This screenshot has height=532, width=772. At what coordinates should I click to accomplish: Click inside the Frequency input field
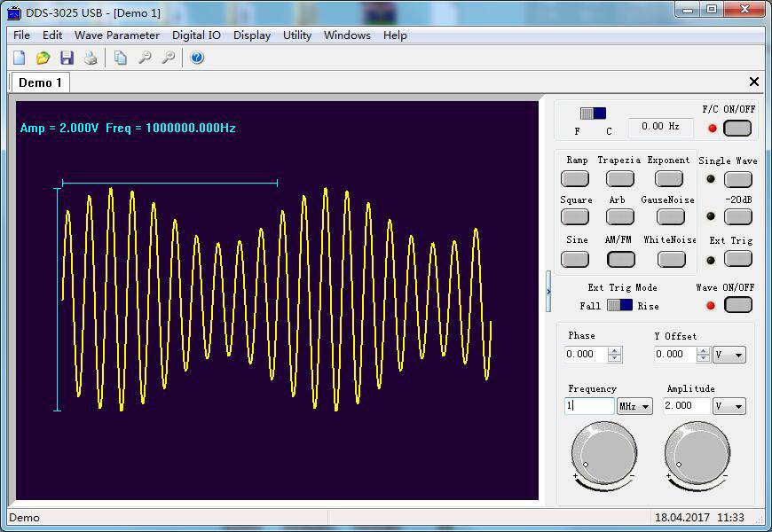click(588, 405)
